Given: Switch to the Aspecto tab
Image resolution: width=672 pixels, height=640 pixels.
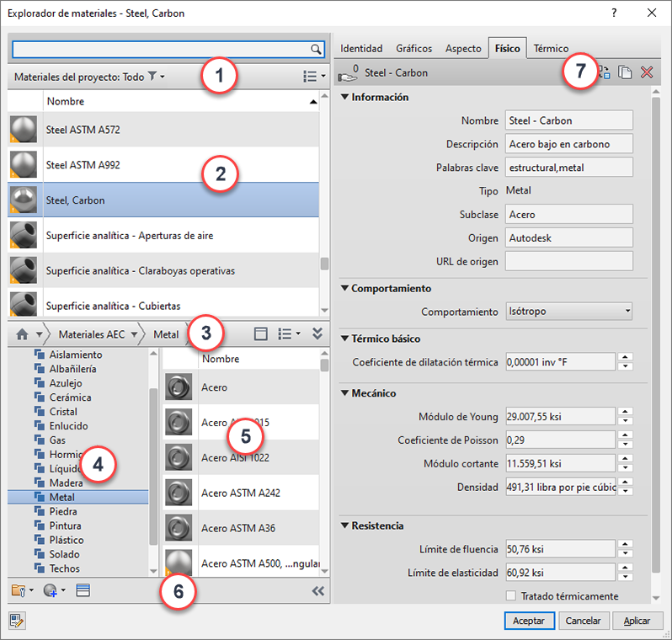Looking at the screenshot, I should (463, 49).
